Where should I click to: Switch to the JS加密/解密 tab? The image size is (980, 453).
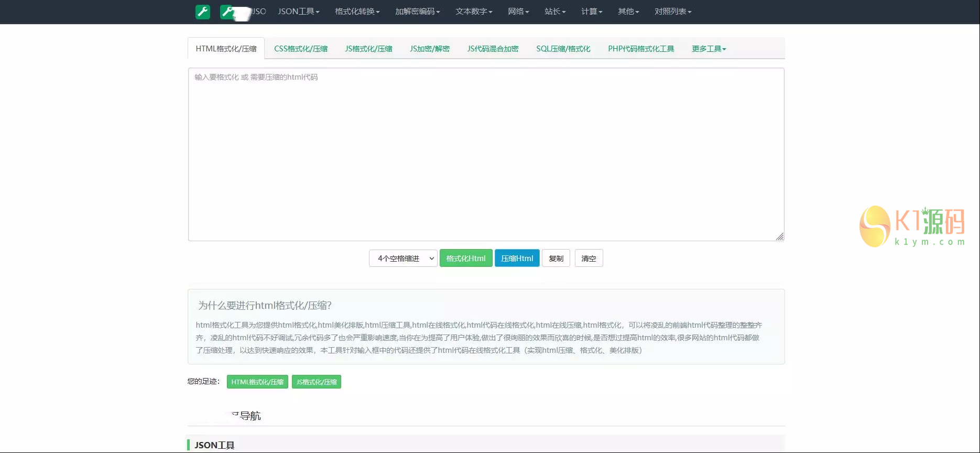tap(430, 49)
